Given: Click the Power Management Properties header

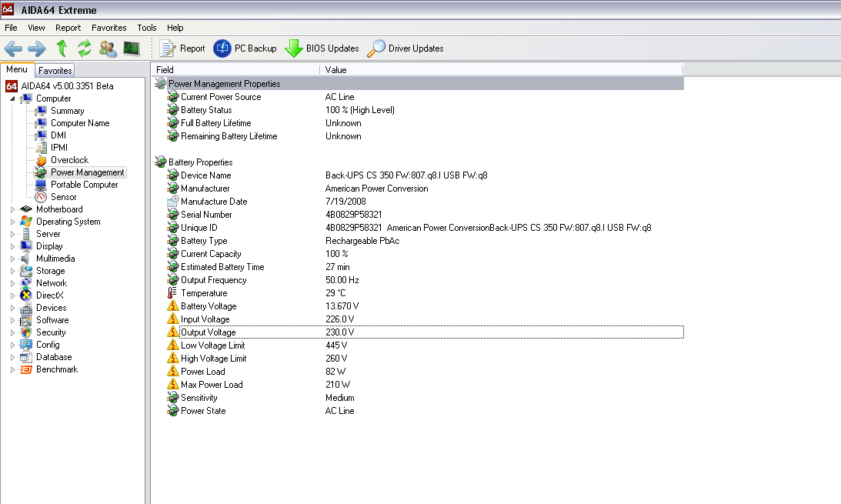Looking at the screenshot, I should pos(419,84).
